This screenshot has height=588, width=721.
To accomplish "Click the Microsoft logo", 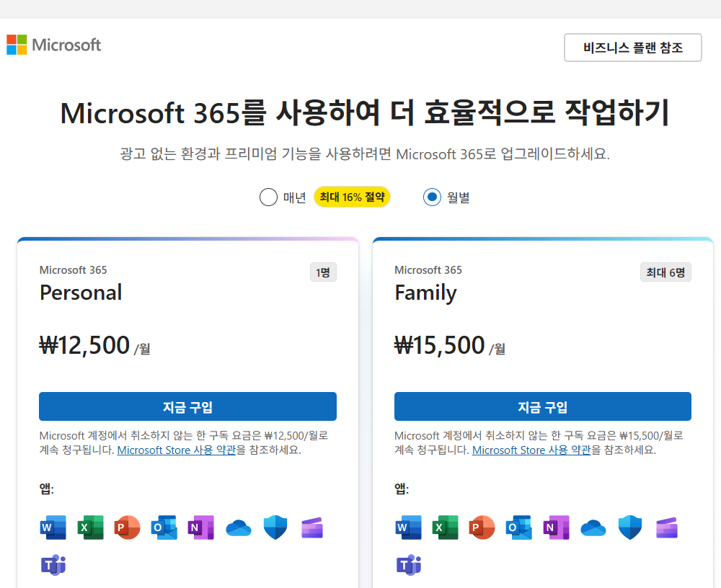I will point(54,45).
